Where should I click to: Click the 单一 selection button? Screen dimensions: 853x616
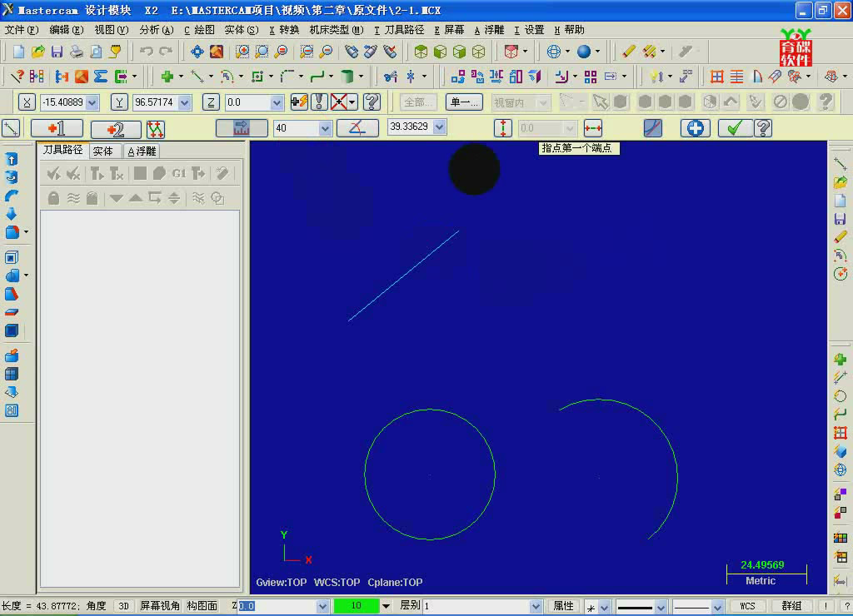pos(464,102)
